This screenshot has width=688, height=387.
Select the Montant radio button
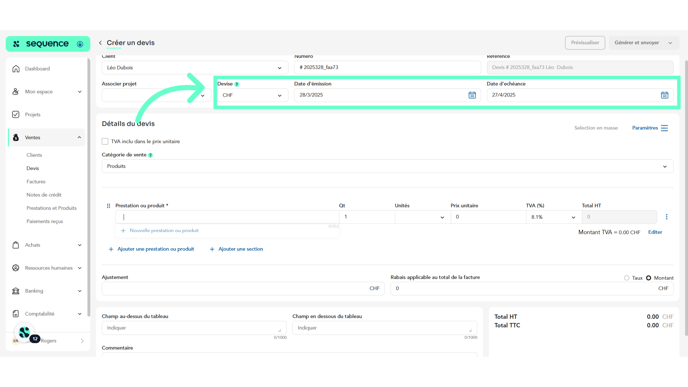[x=649, y=278]
